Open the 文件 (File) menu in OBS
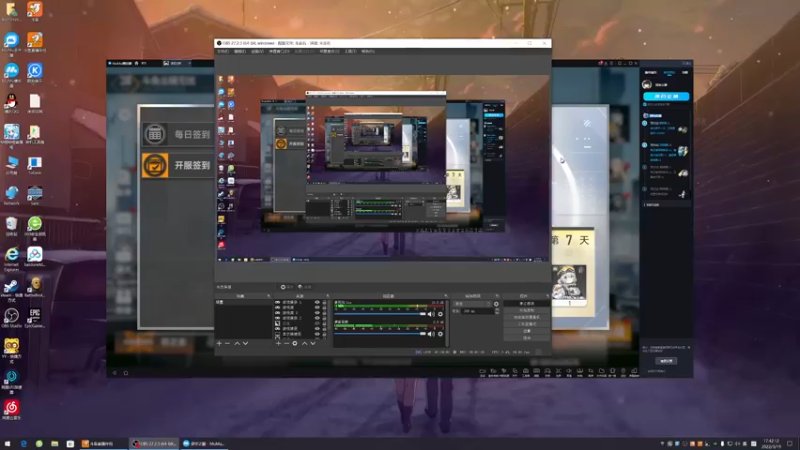Viewport: 800px width, 450px height. [x=223, y=52]
